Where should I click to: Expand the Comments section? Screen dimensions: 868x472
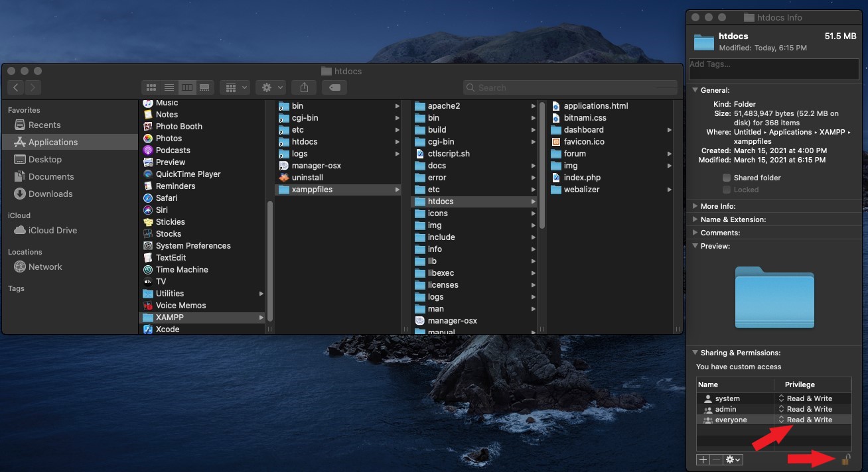click(695, 233)
